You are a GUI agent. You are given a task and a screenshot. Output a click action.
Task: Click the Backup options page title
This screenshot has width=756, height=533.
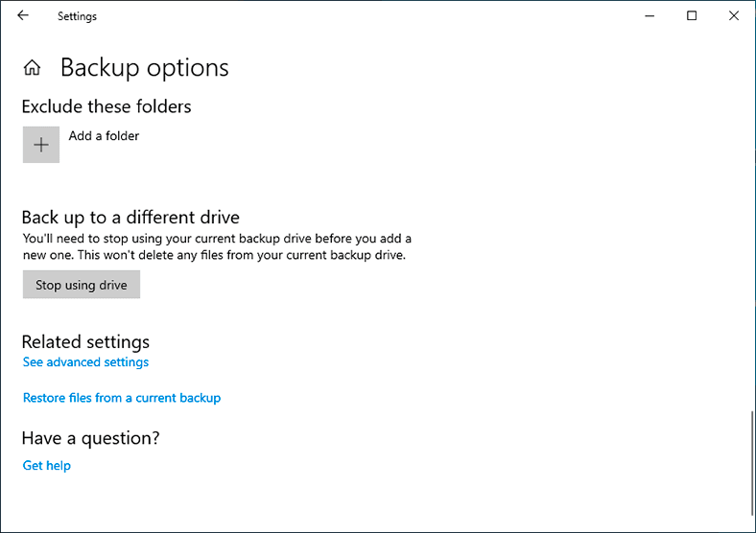(x=145, y=67)
